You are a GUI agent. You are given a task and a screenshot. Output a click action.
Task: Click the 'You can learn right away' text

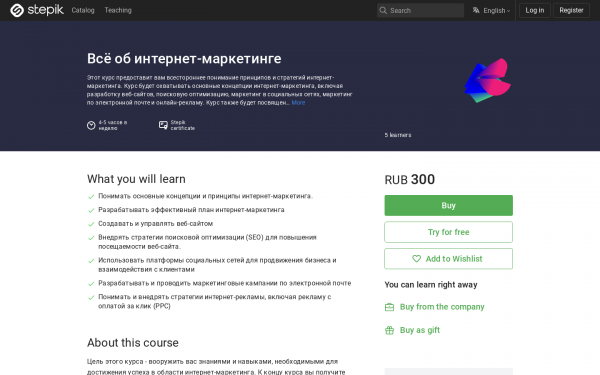[x=431, y=285]
